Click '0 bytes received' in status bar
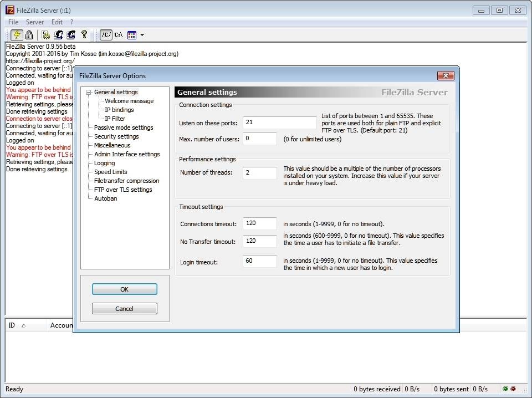532x398 pixels. pos(377,389)
